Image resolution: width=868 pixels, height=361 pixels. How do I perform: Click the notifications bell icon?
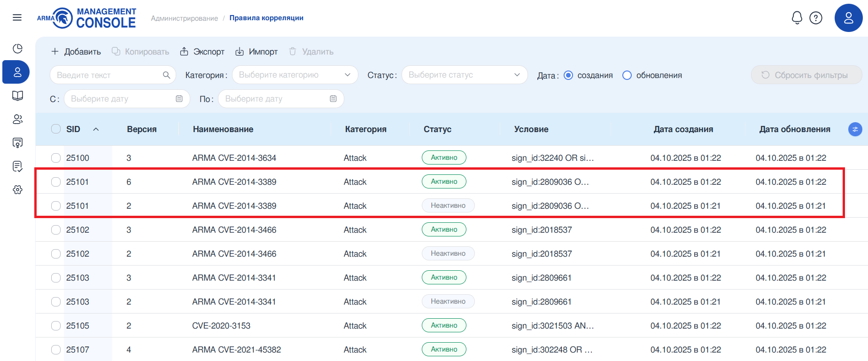point(797,18)
